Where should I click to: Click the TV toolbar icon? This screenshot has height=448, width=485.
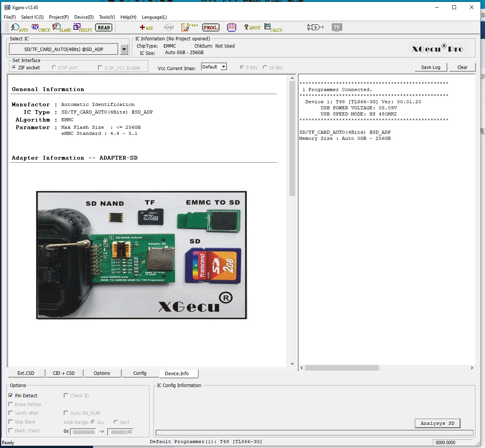click(337, 27)
